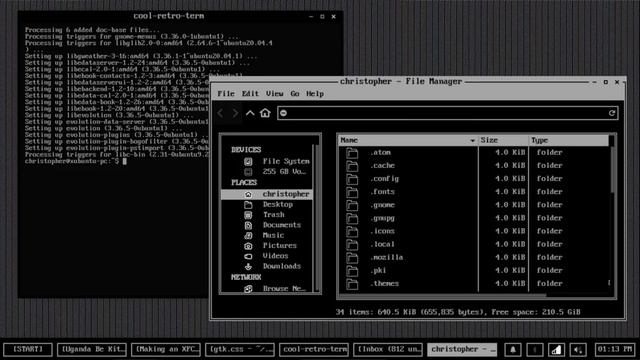
Task: Switch to the Inbox taskbar window
Action: 388,349
